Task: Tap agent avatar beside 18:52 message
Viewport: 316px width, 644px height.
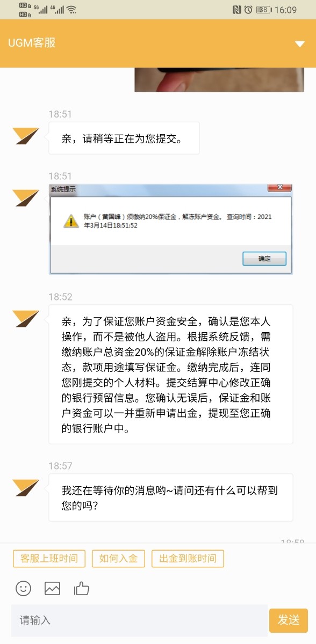Action: [x=26, y=319]
